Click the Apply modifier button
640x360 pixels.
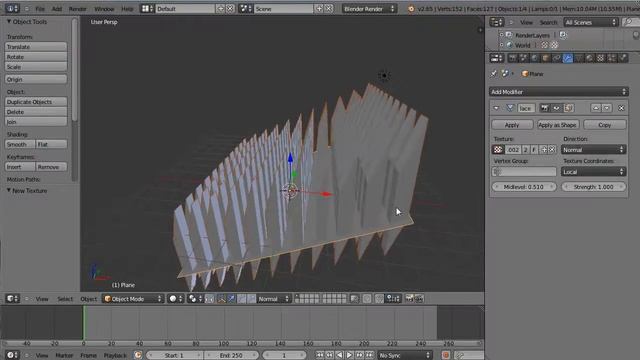point(512,125)
